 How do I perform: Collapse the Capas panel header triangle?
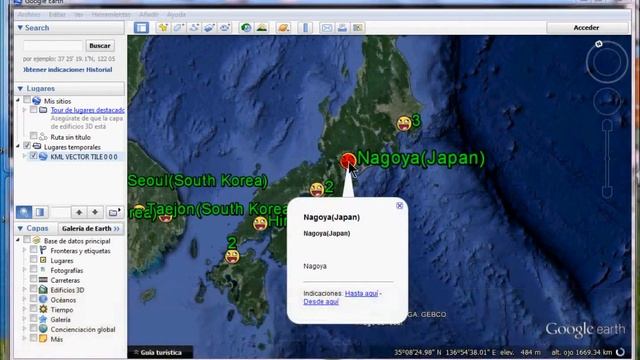click(20, 228)
